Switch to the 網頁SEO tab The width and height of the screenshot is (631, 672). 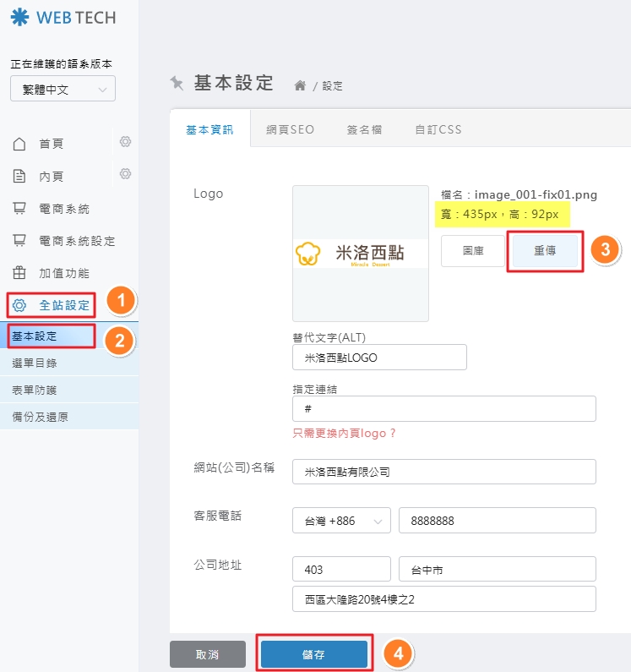click(x=290, y=129)
